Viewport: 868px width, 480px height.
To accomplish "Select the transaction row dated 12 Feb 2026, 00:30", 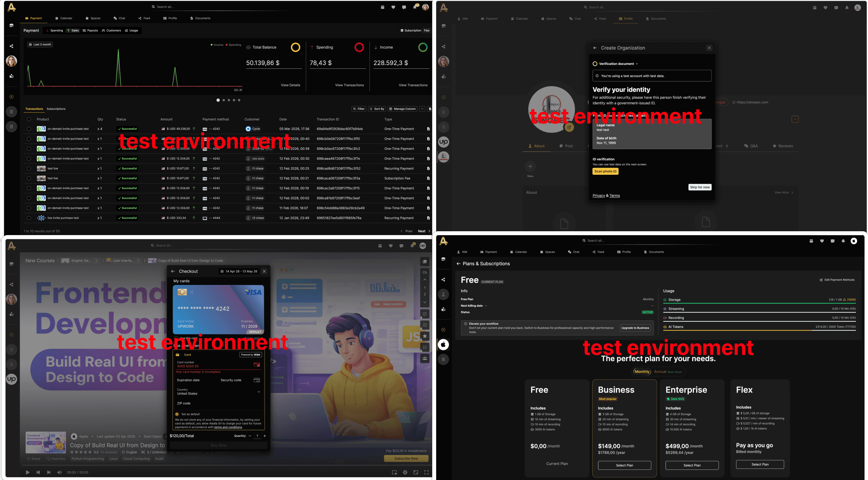I will coord(29,159).
